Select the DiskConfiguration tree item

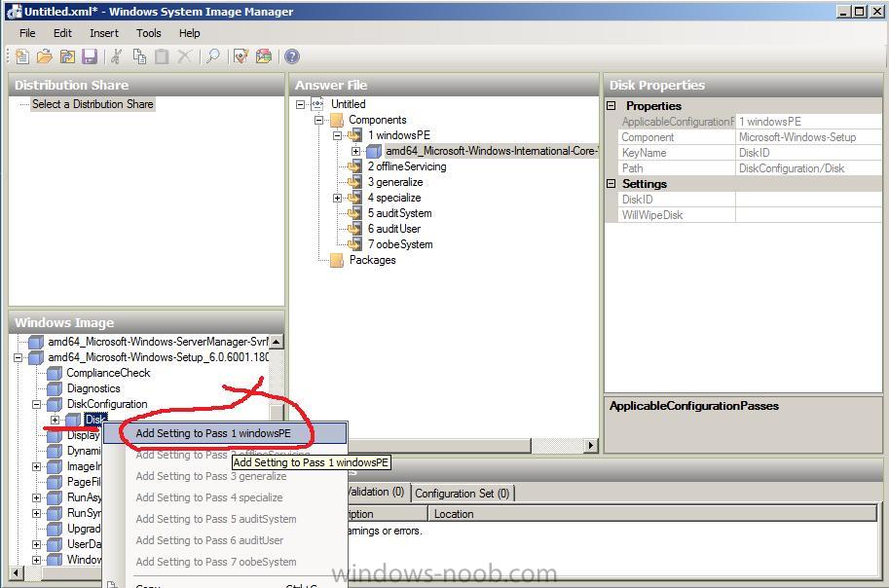coord(107,404)
